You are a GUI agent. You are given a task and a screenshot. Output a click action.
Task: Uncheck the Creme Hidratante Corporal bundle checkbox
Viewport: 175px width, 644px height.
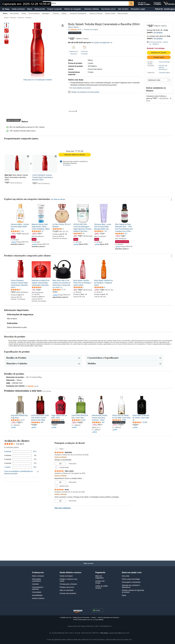(x=56, y=156)
